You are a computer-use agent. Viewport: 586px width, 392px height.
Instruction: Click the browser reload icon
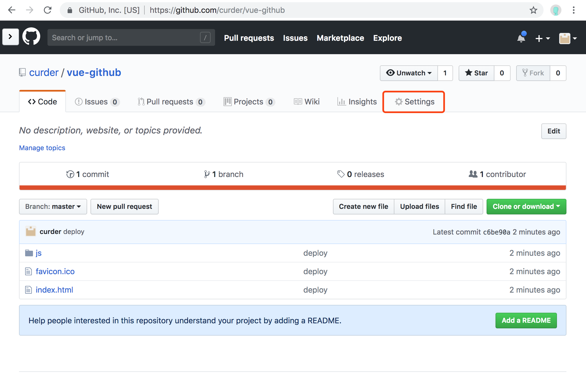click(48, 10)
